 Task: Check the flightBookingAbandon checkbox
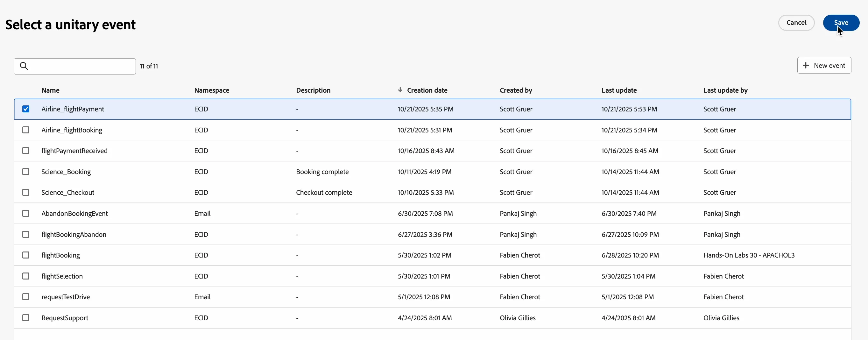pos(25,235)
